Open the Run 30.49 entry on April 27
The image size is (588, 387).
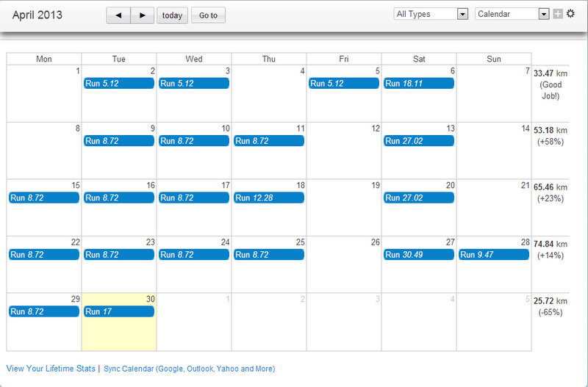tap(418, 255)
